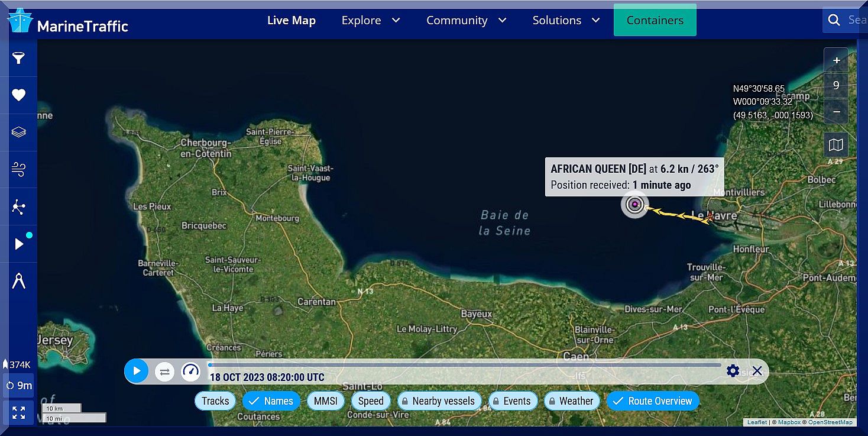Disable the Route Overview toggle
Image resolution: width=868 pixels, height=436 pixels.
pos(653,401)
